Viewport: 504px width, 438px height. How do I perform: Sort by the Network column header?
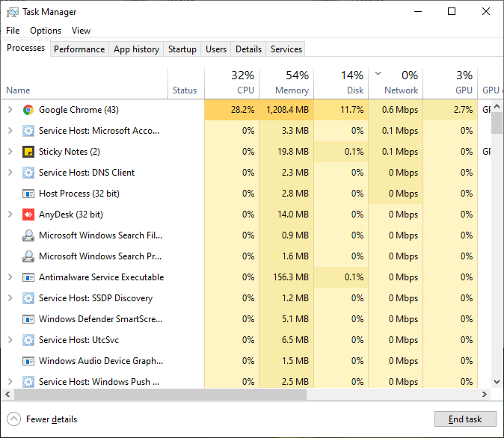click(396, 83)
